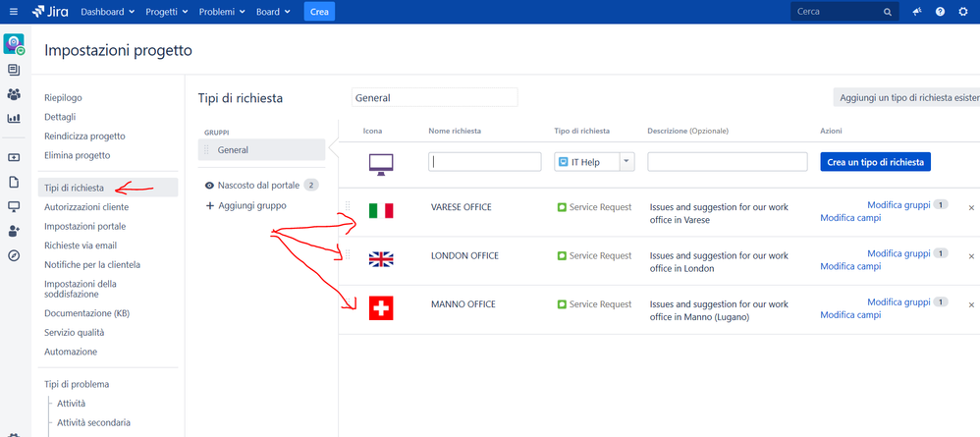Grab the drag handle of the LONDON OFFICE row

pyautogui.click(x=349, y=254)
